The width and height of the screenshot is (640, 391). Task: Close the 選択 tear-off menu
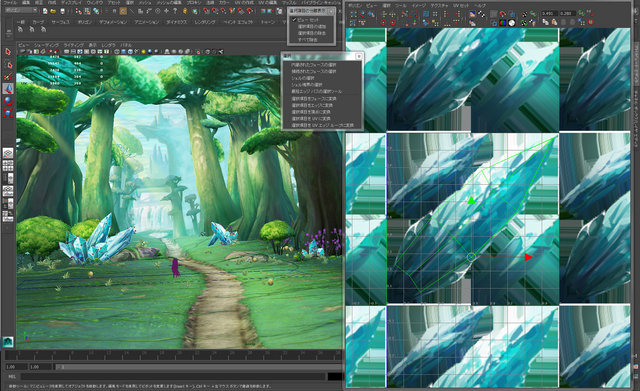(359, 56)
